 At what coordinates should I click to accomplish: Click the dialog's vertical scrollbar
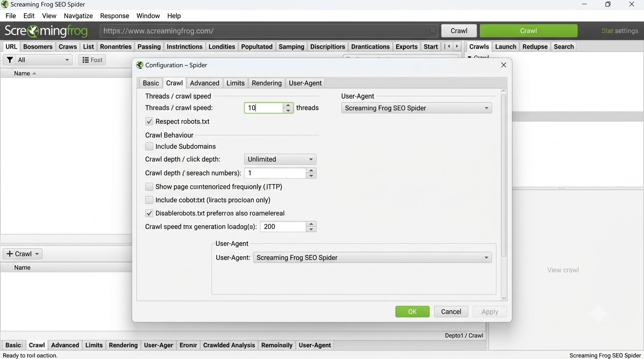(504, 176)
